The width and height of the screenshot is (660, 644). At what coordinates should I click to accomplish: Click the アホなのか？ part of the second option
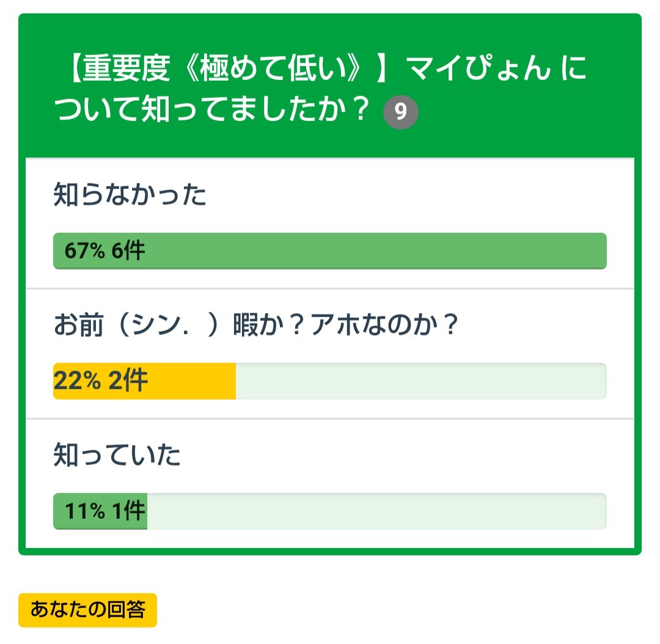[x=385, y=326]
